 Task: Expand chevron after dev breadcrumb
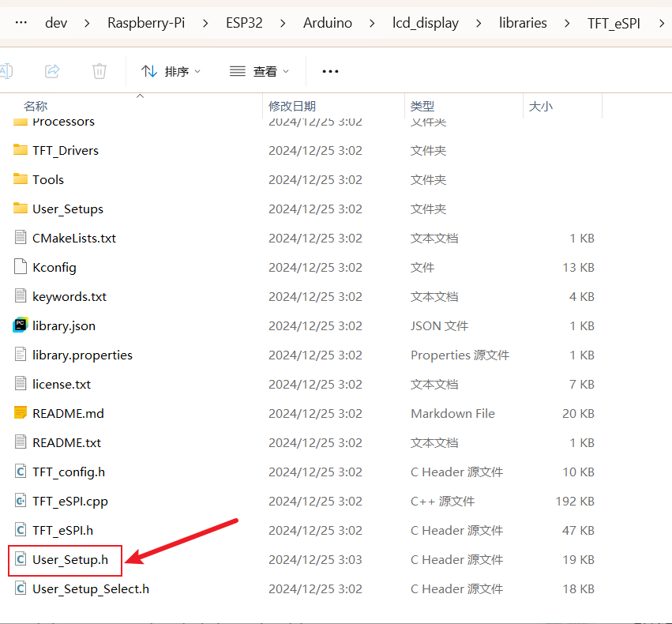[87, 23]
